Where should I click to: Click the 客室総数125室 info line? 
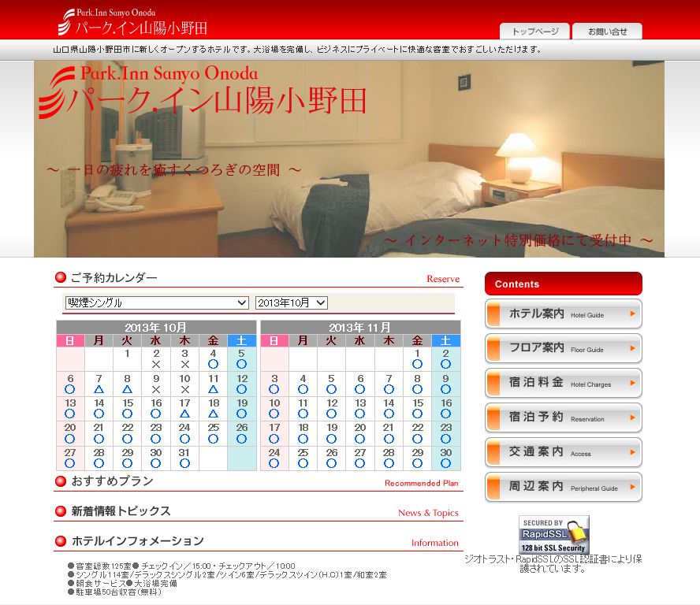(103, 566)
